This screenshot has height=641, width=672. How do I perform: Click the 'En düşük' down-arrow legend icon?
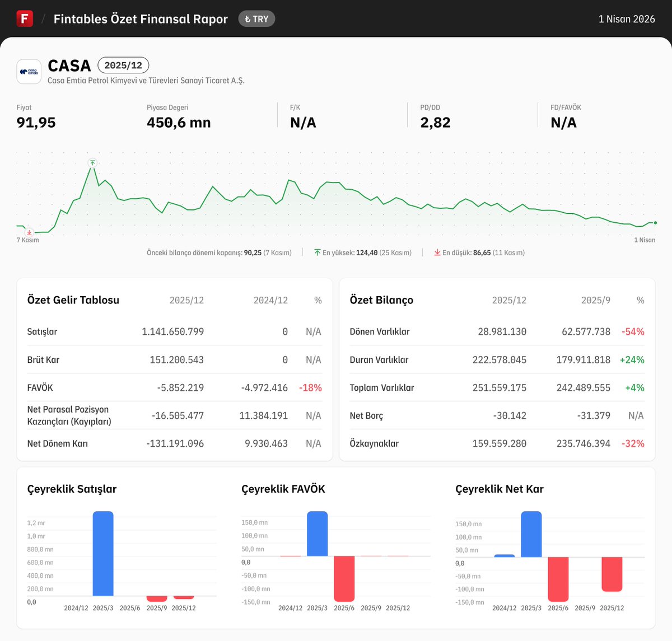pos(437,252)
